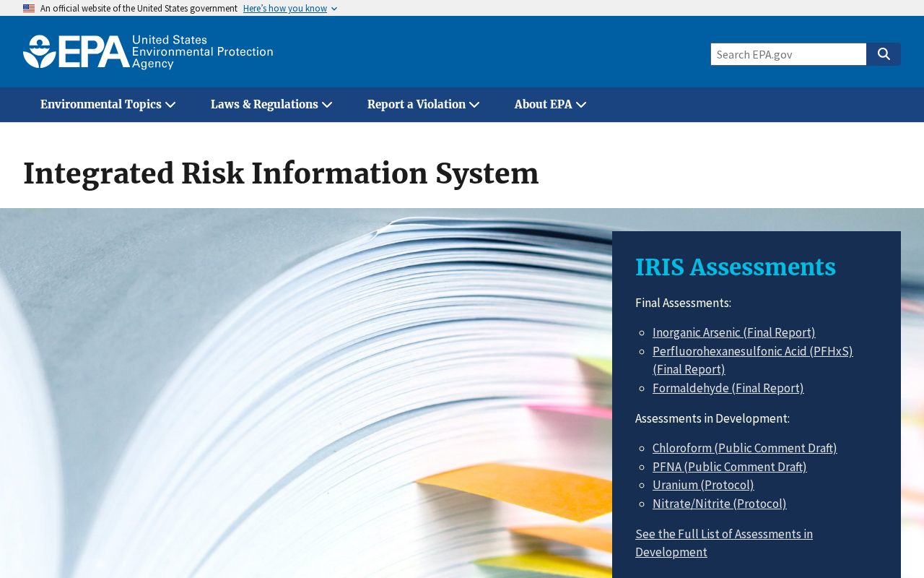This screenshot has width=924, height=578.
Task: Click the Integrated Risk Information System title
Action: pyautogui.click(x=281, y=173)
